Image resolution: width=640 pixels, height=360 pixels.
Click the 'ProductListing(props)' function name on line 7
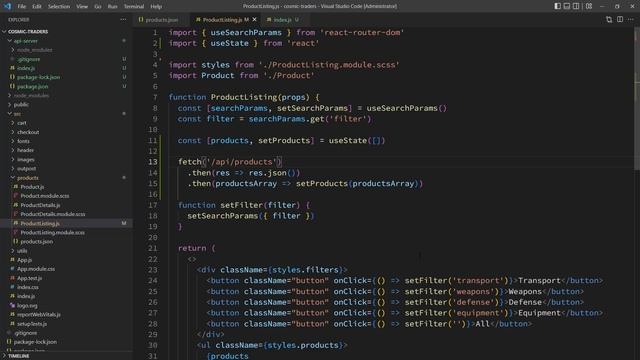(x=260, y=97)
